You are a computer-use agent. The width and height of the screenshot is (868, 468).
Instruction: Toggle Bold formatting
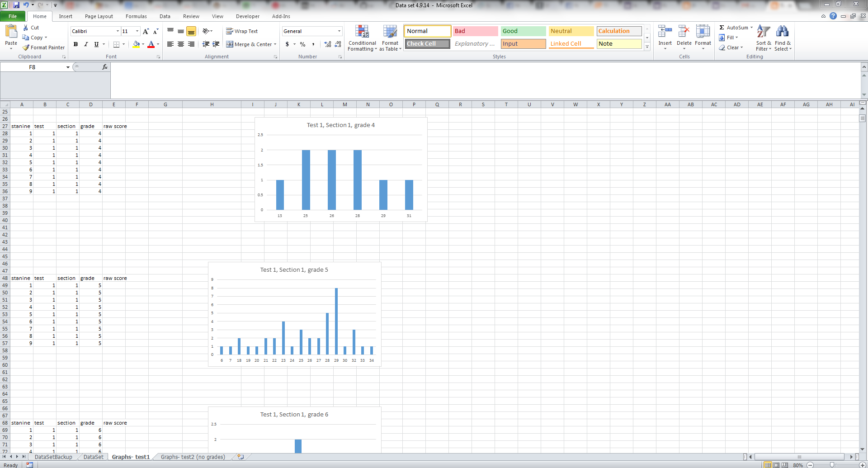click(x=75, y=44)
